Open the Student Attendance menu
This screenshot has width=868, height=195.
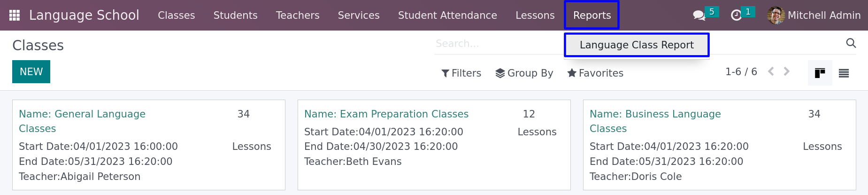tap(447, 16)
